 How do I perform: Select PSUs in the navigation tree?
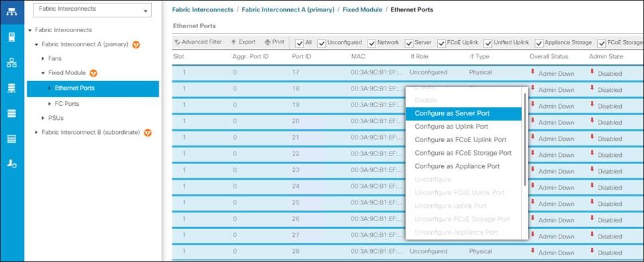click(x=56, y=118)
